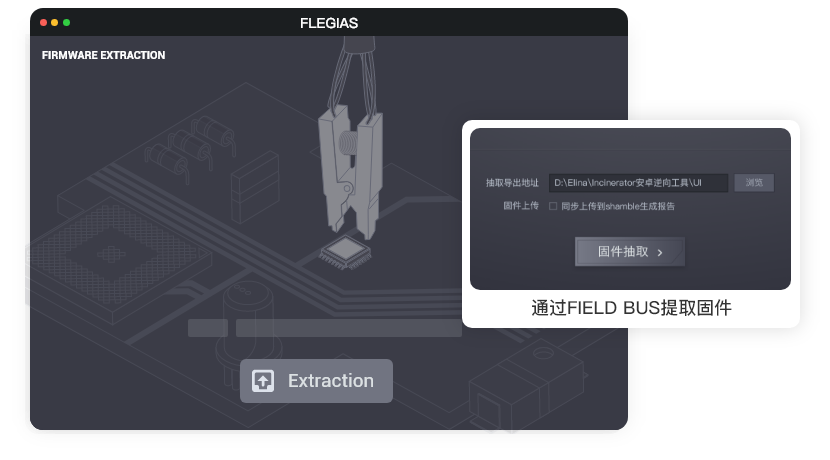Click the FLEGIAS window title
This screenshot has width=830, height=460.
click(x=329, y=23)
